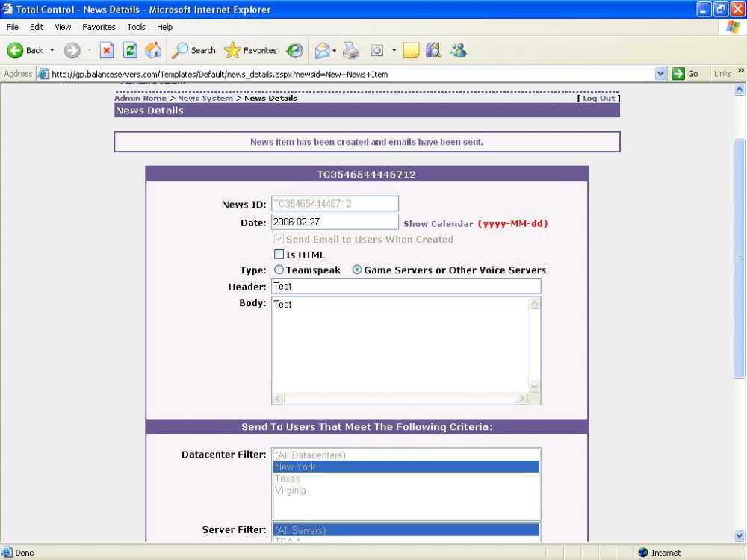The image size is (747, 560).
Task: Go to the browser Home page
Action: click(x=153, y=50)
